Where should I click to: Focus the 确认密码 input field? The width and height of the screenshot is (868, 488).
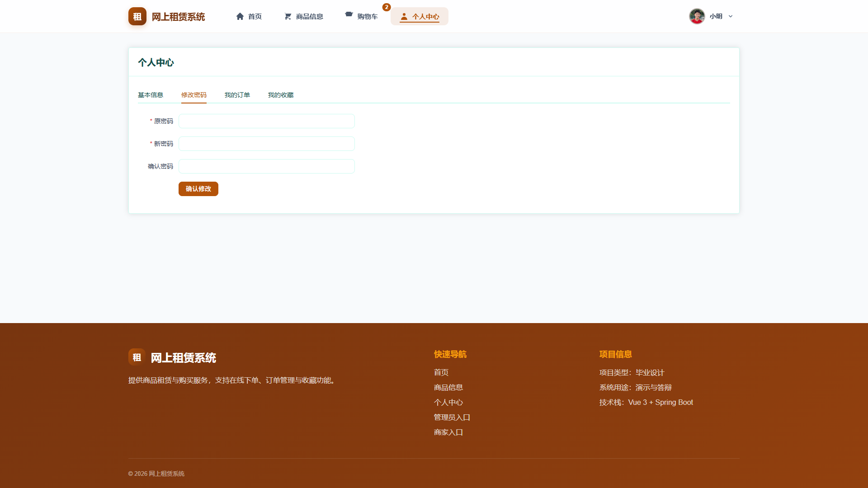coord(267,166)
